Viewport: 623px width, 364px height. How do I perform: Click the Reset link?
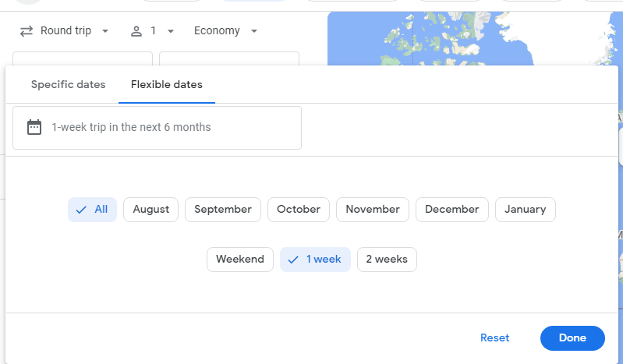(494, 337)
